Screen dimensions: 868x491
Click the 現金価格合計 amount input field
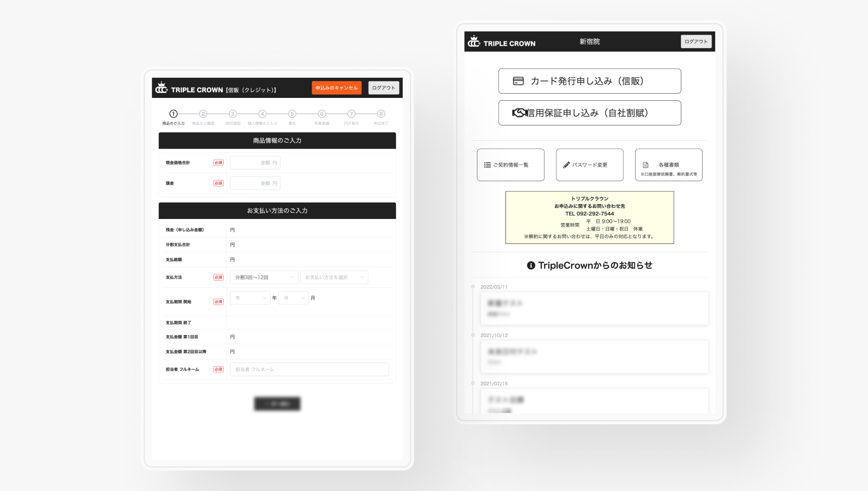(x=255, y=163)
